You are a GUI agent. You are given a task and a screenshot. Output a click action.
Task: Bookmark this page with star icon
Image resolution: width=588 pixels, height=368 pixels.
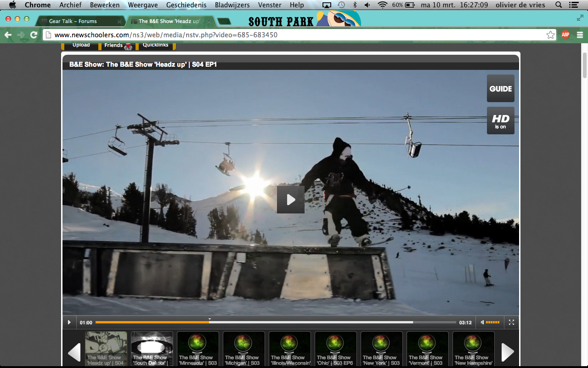pyautogui.click(x=550, y=35)
